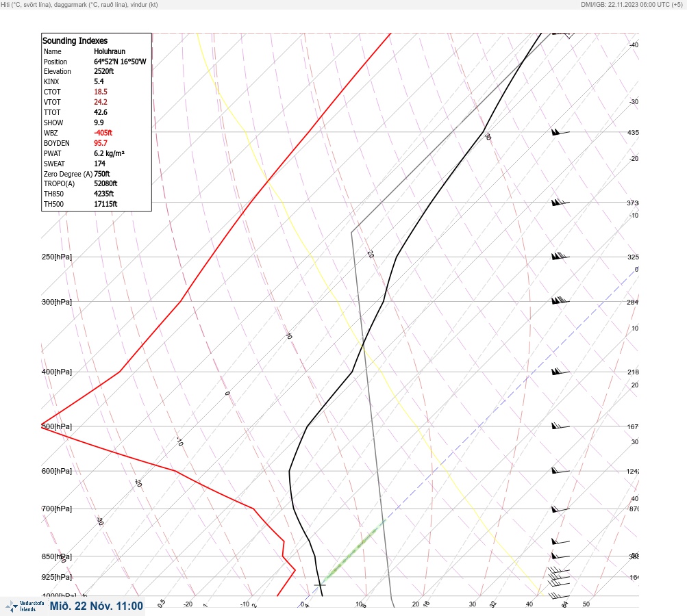
Task: Click the '700[hPa]' pressure label
Action: (57, 509)
